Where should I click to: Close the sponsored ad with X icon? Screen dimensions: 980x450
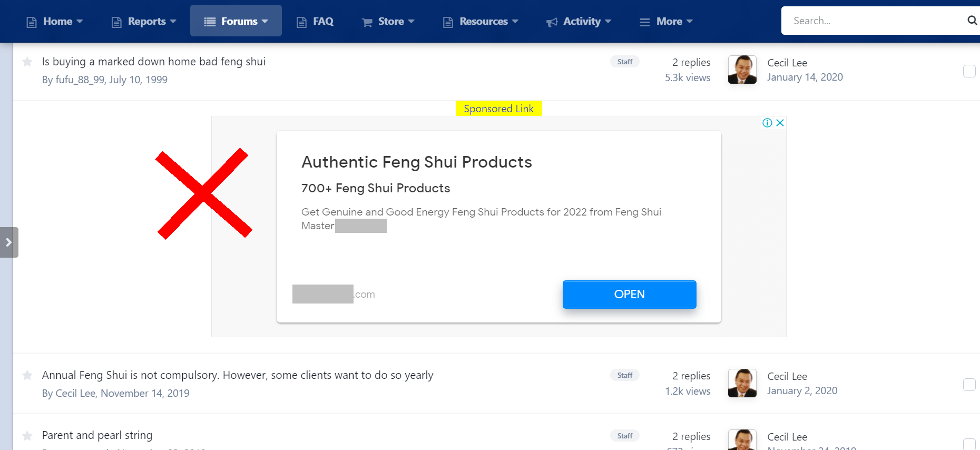point(780,123)
